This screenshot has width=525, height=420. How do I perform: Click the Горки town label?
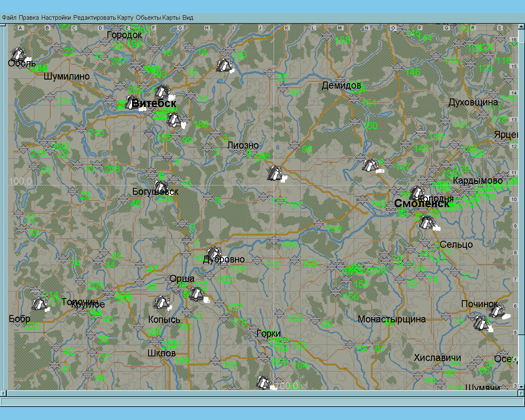tap(269, 333)
